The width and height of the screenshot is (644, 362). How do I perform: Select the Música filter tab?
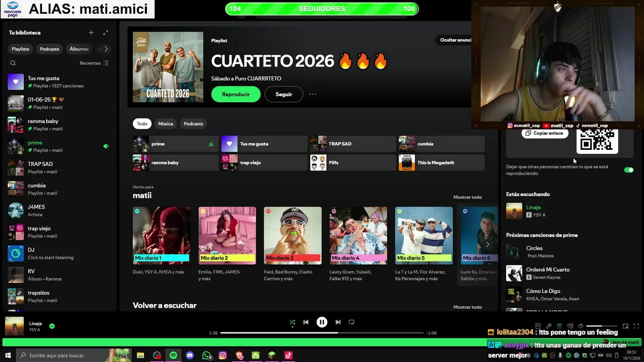coord(166,124)
